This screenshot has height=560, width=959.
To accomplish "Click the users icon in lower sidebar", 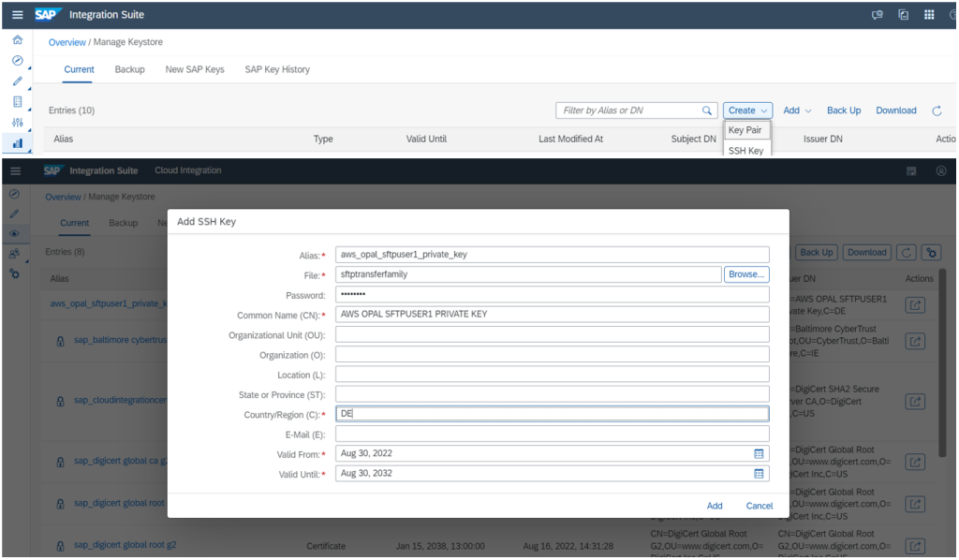I will point(14,254).
